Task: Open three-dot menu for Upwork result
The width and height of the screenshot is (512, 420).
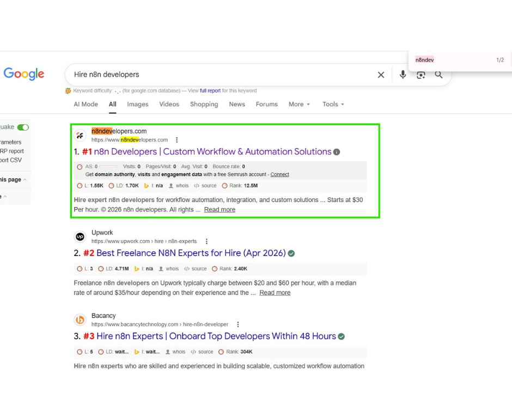Action: coord(206,241)
